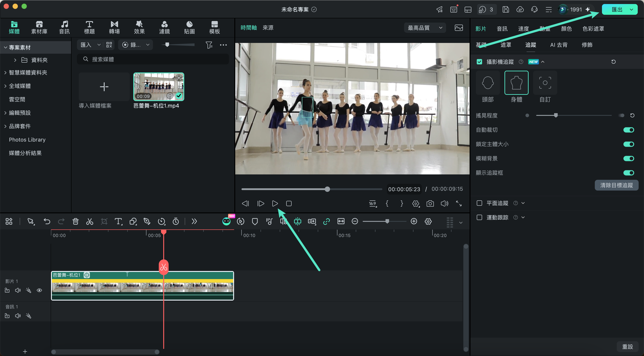The height and width of the screenshot is (356, 644).
Task: Collapse the project media tree
Action: 5,47
